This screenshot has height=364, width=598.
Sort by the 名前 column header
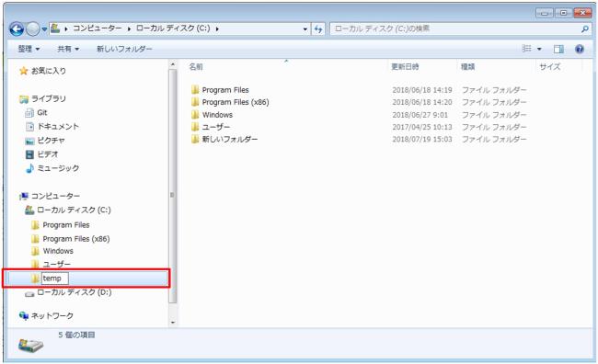click(x=196, y=67)
